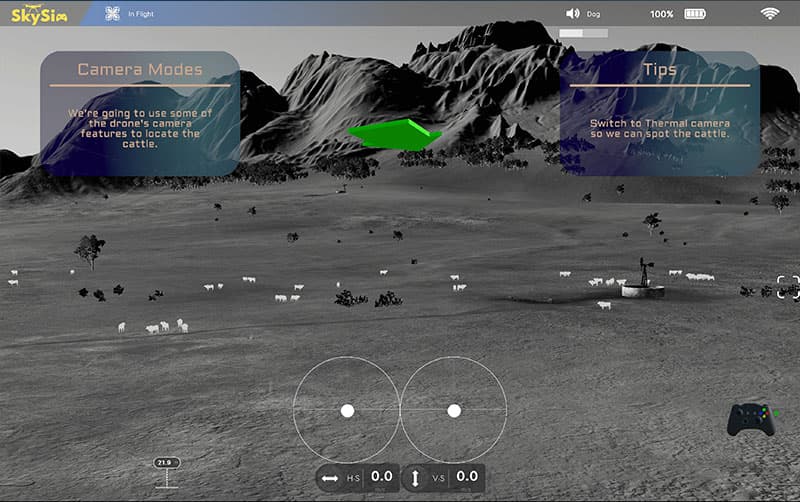
Task: Click the progress bar below Dog label
Action: click(x=583, y=33)
